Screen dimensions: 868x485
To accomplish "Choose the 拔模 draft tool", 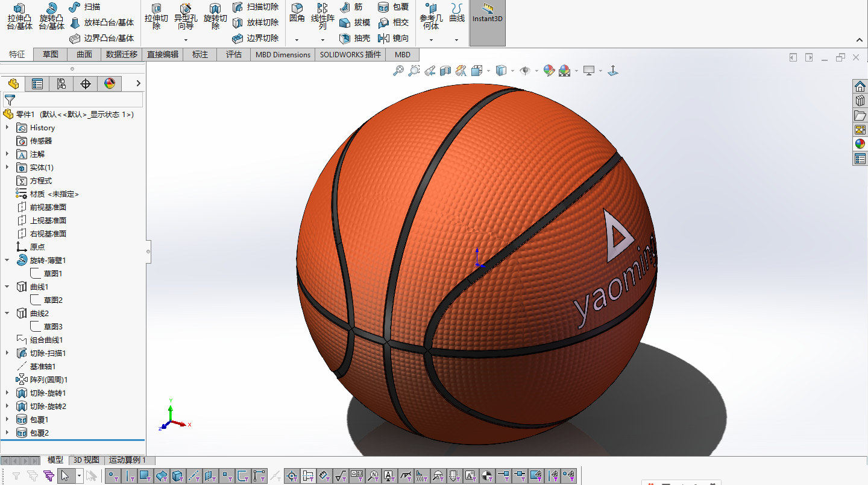I will (354, 23).
